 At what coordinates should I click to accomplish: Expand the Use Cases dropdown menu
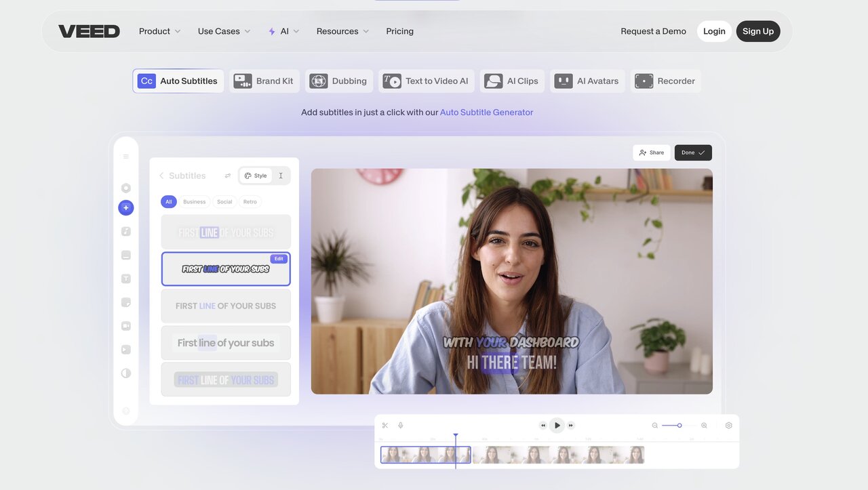(x=224, y=31)
